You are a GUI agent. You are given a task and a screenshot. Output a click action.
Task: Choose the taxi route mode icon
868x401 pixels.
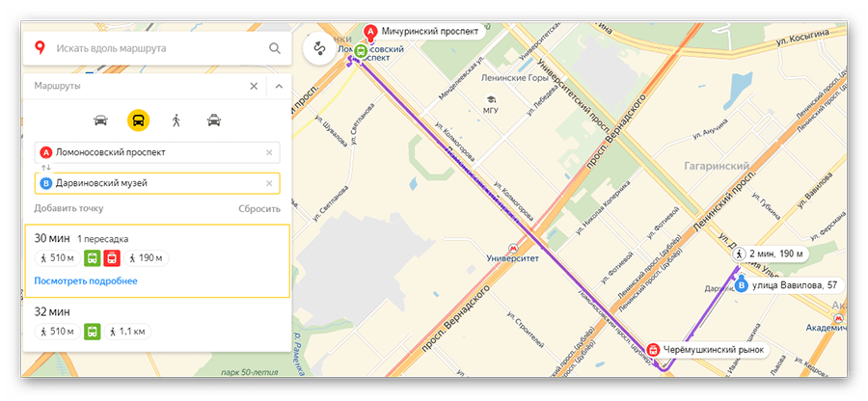point(214,120)
